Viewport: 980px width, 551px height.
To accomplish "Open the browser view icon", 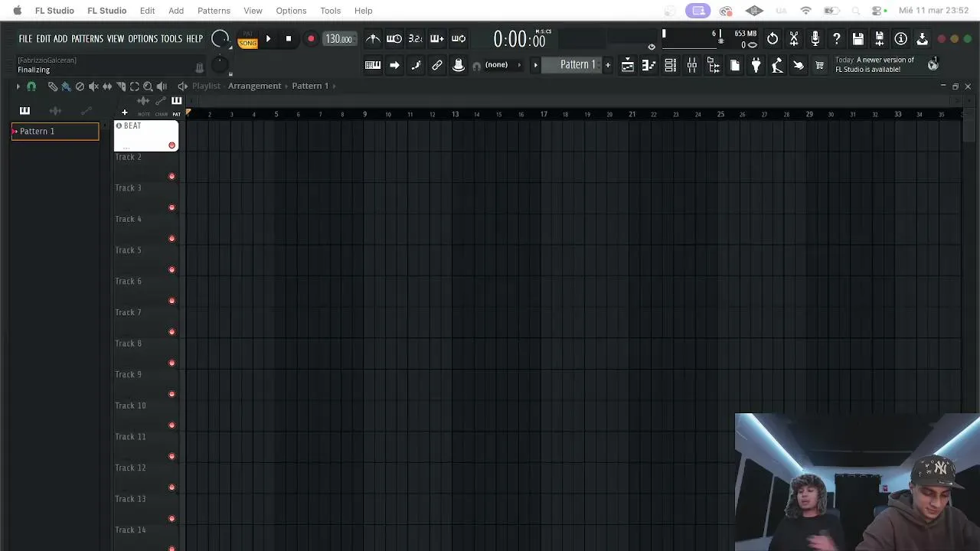I will [x=713, y=66].
